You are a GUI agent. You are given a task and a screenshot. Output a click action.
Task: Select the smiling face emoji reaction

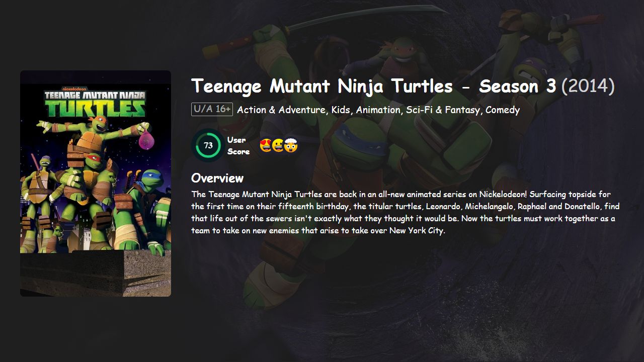(278, 145)
